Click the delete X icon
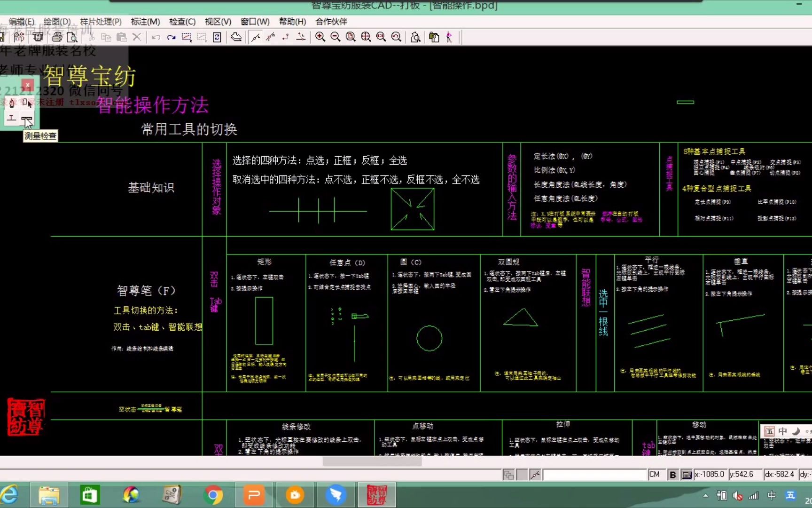Viewport: 812px width, 508px height. (x=137, y=37)
